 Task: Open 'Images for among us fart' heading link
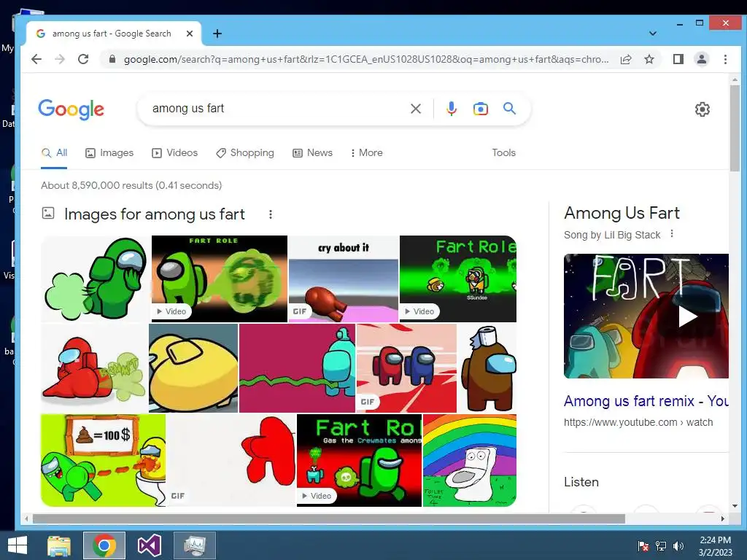click(x=155, y=214)
